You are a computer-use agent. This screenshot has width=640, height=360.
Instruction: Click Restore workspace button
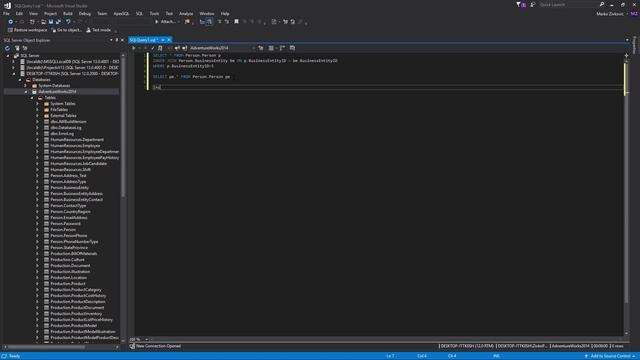(27, 30)
